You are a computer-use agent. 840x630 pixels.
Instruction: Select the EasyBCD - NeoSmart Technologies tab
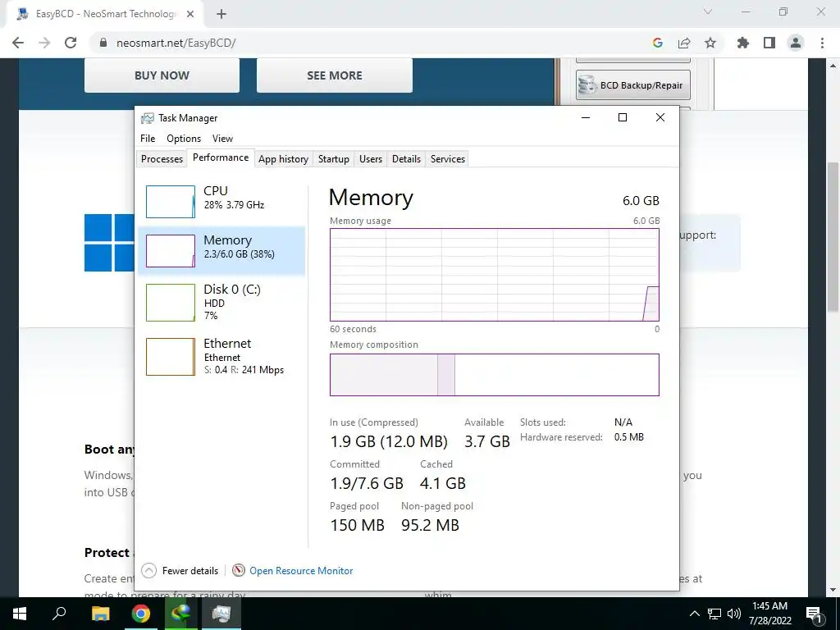(104, 14)
